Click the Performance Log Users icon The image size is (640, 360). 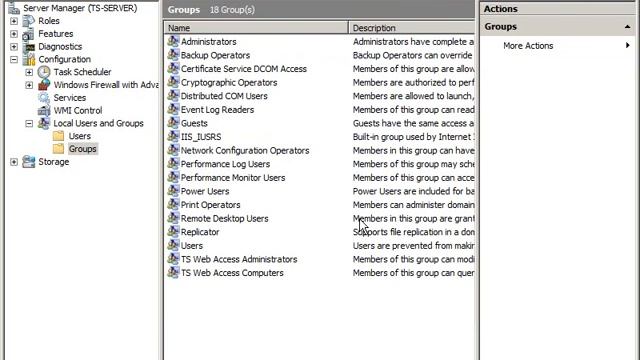click(173, 164)
